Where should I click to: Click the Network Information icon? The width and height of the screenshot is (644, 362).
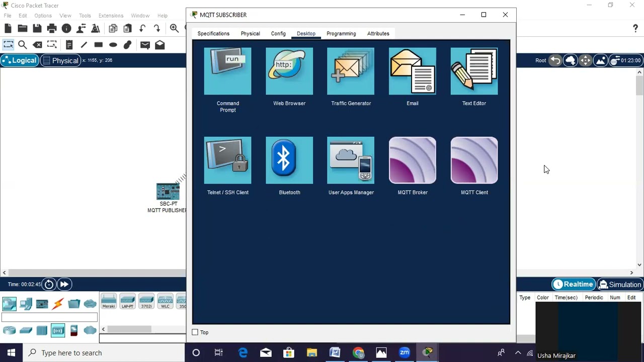[66, 29]
